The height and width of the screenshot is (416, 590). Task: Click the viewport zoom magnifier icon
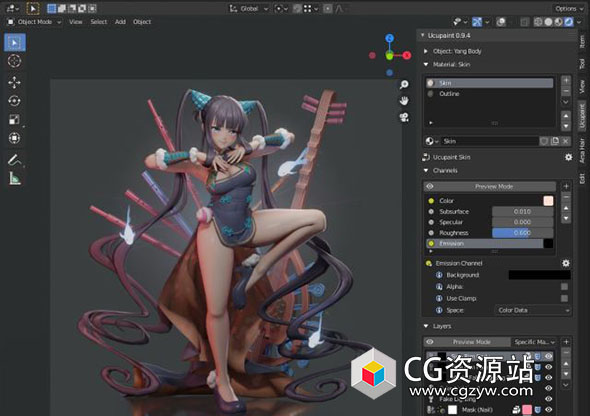coord(404,84)
